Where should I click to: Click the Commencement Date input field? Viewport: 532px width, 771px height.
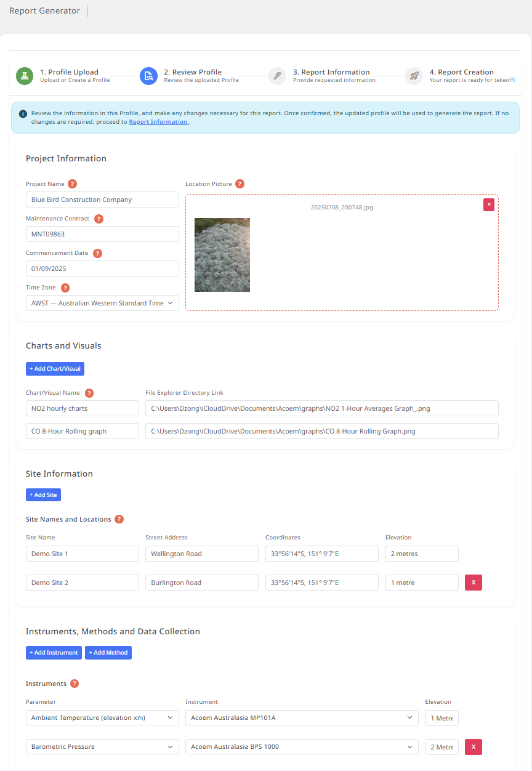point(102,268)
